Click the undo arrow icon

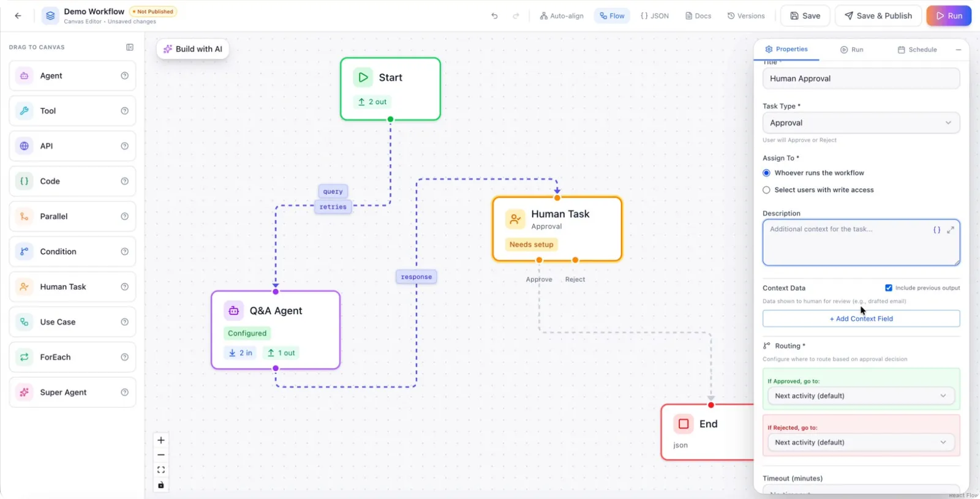tap(495, 16)
